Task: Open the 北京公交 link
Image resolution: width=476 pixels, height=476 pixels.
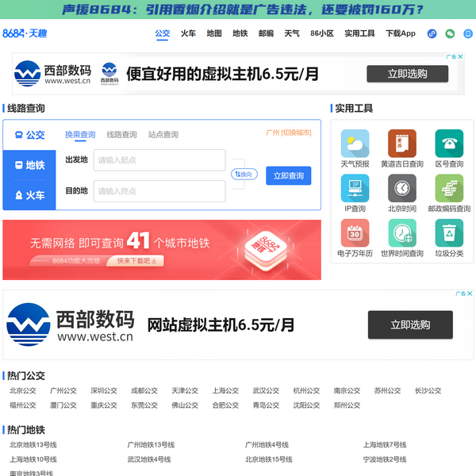Action: click(x=23, y=390)
